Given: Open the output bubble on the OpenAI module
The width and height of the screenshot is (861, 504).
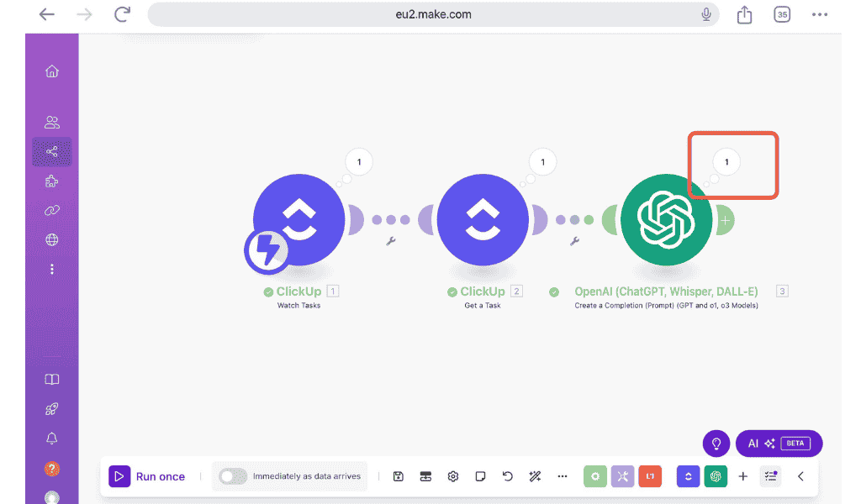Looking at the screenshot, I should (x=726, y=162).
